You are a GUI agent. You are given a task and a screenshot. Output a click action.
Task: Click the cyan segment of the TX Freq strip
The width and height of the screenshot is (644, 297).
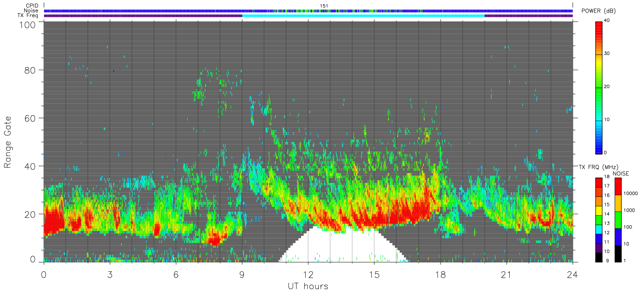pos(363,16)
